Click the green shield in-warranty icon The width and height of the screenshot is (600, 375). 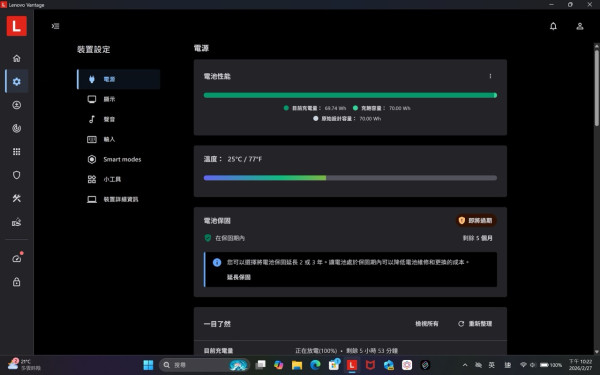pos(208,238)
